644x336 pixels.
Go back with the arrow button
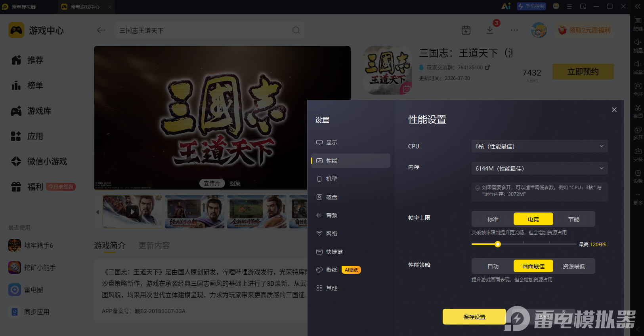pyautogui.click(x=101, y=30)
